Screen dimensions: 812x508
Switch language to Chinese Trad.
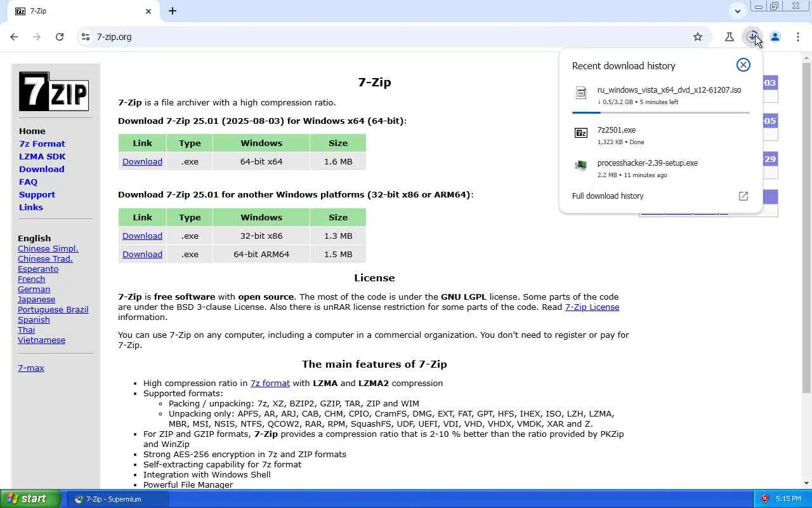tap(45, 258)
